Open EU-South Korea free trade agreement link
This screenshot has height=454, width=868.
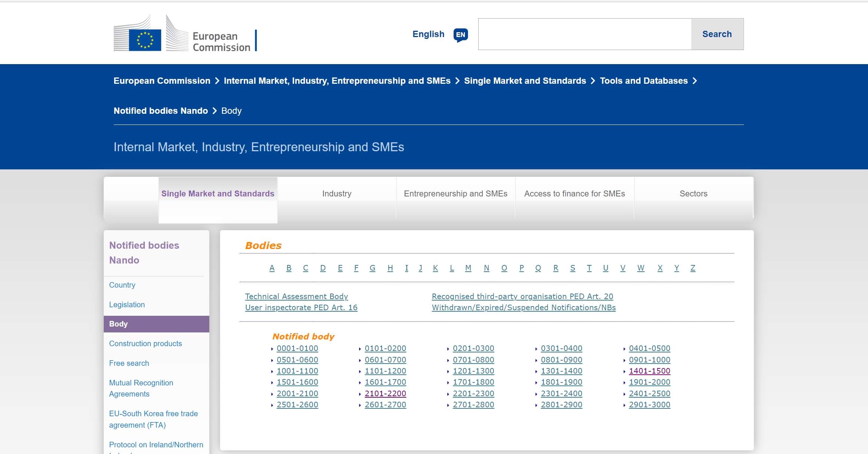point(153,419)
